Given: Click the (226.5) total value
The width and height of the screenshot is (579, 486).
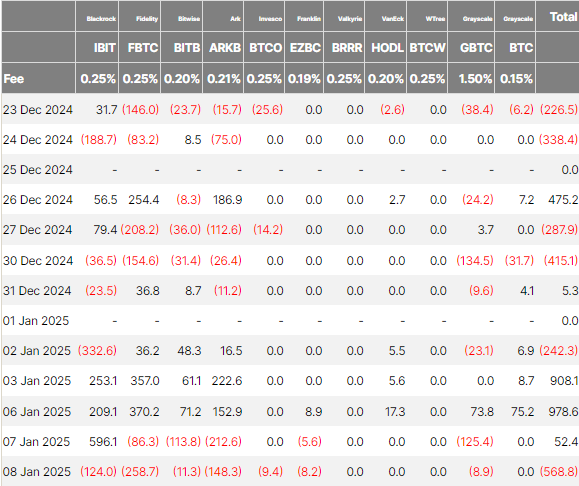Looking at the screenshot, I should [559, 110].
